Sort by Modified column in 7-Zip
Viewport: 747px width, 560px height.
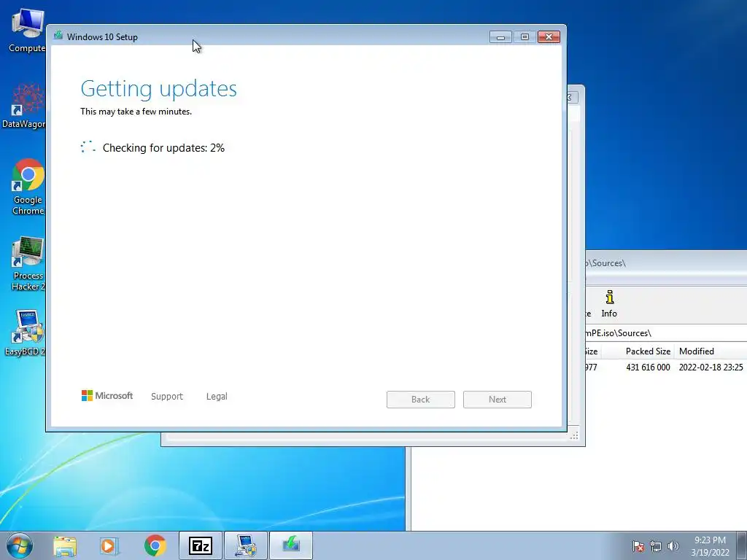(x=711, y=351)
